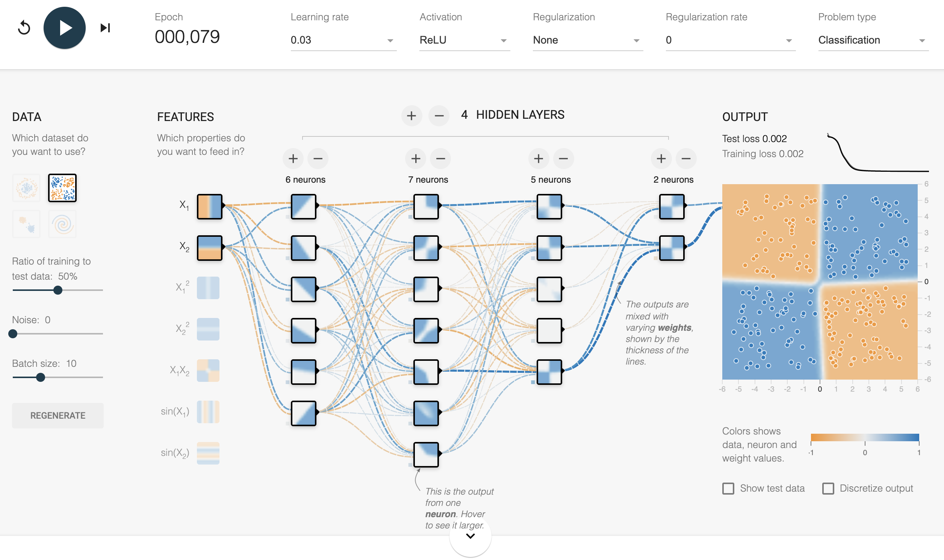Enable the sin(X1) input feature
Image resolution: width=944 pixels, height=560 pixels.
point(208,412)
